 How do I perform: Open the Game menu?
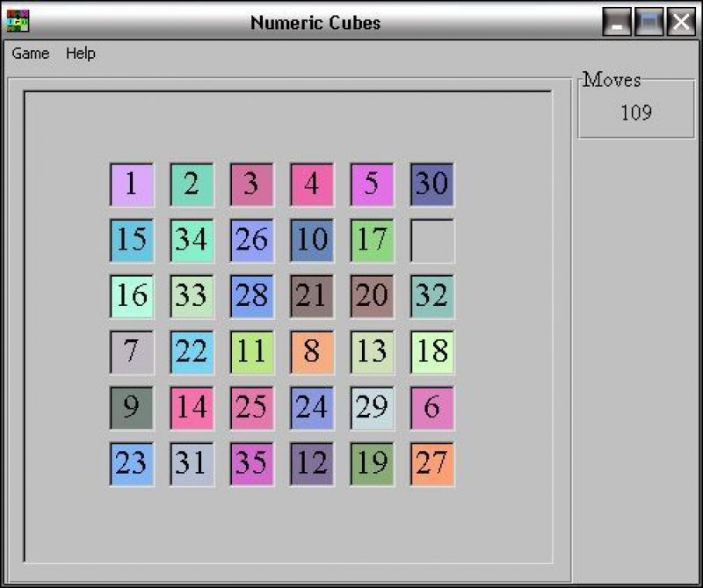[31, 54]
